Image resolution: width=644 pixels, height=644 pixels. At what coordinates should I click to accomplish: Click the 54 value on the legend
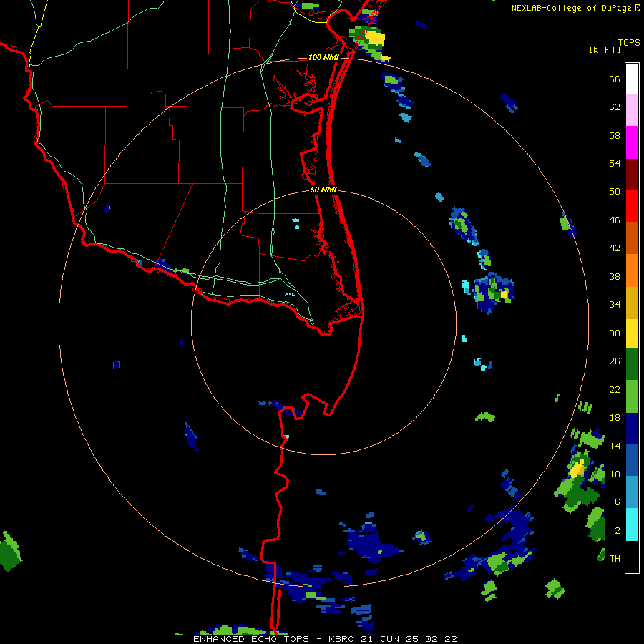pyautogui.click(x=615, y=163)
